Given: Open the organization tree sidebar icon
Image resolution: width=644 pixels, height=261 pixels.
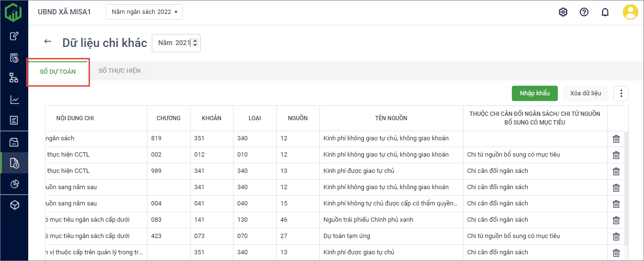Looking at the screenshot, I should 14,78.
